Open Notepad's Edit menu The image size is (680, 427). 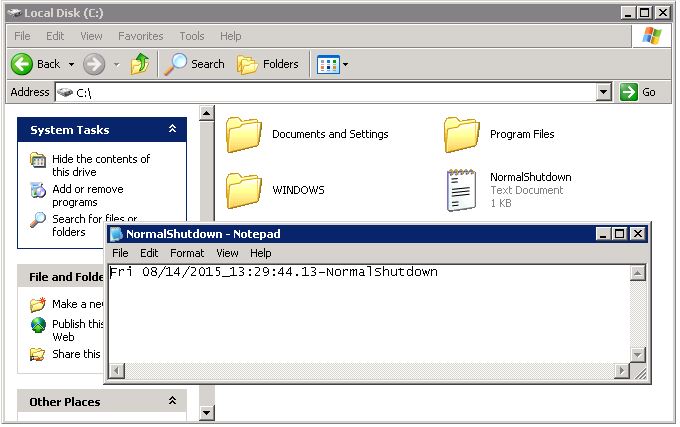click(x=149, y=253)
